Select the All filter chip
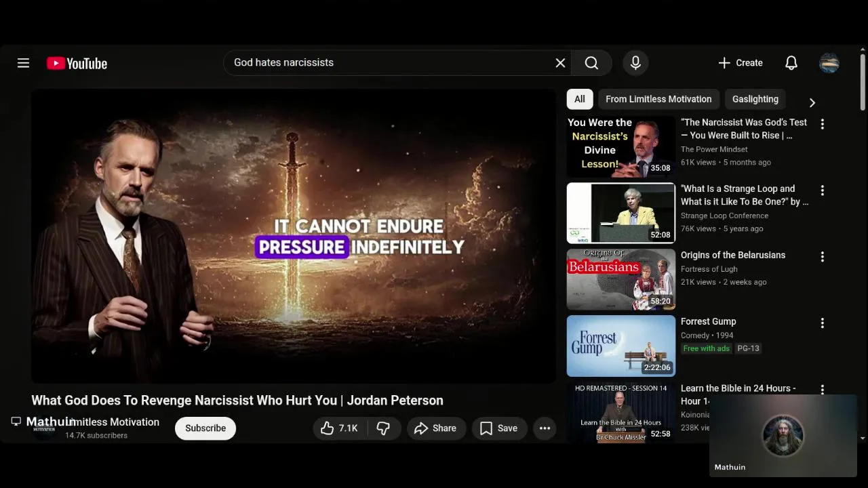 pos(580,99)
